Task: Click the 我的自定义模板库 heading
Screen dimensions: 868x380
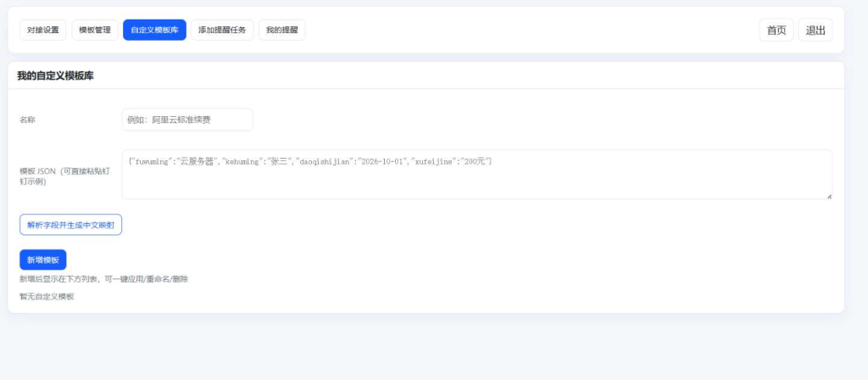Action: (55, 75)
